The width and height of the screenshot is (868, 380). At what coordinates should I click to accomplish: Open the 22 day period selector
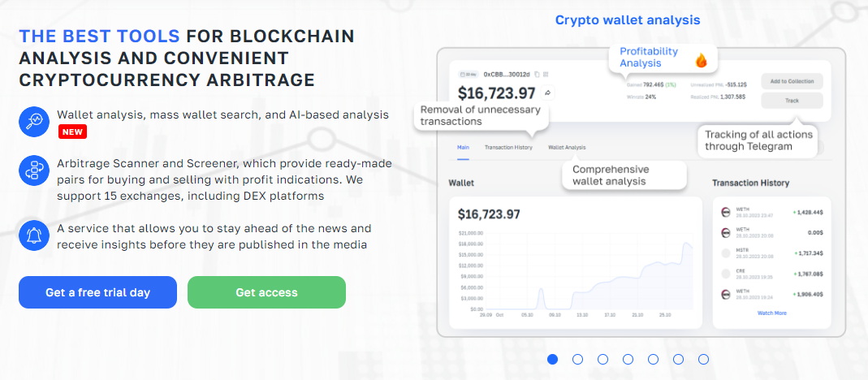tap(469, 74)
